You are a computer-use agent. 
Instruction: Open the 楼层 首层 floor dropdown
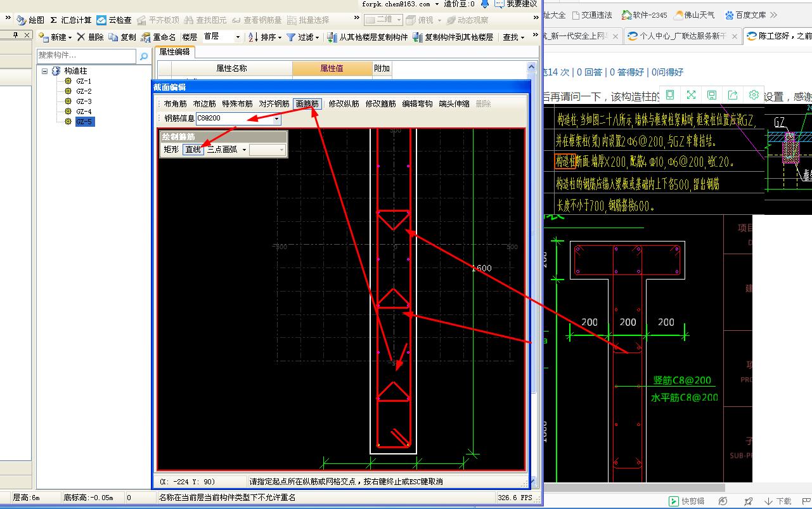(238, 37)
